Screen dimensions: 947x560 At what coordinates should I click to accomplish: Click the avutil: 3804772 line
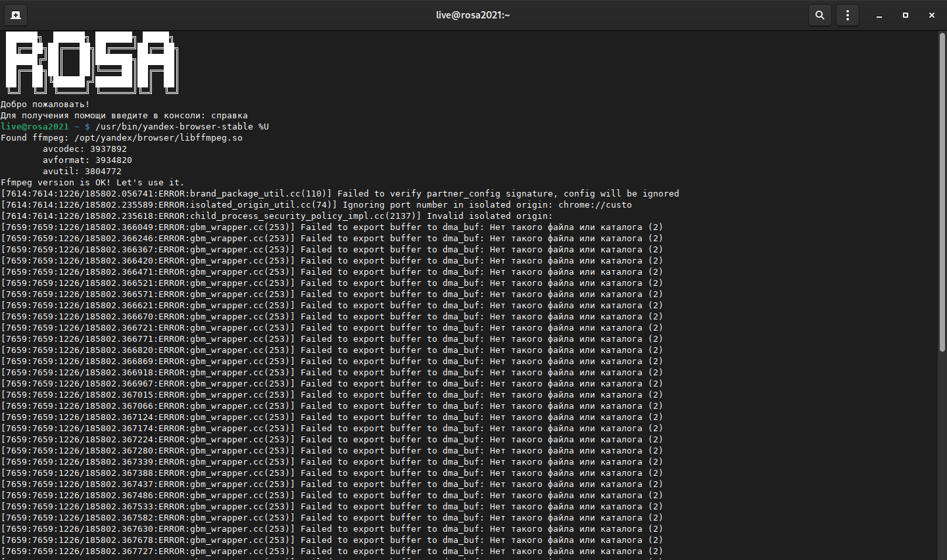click(82, 172)
